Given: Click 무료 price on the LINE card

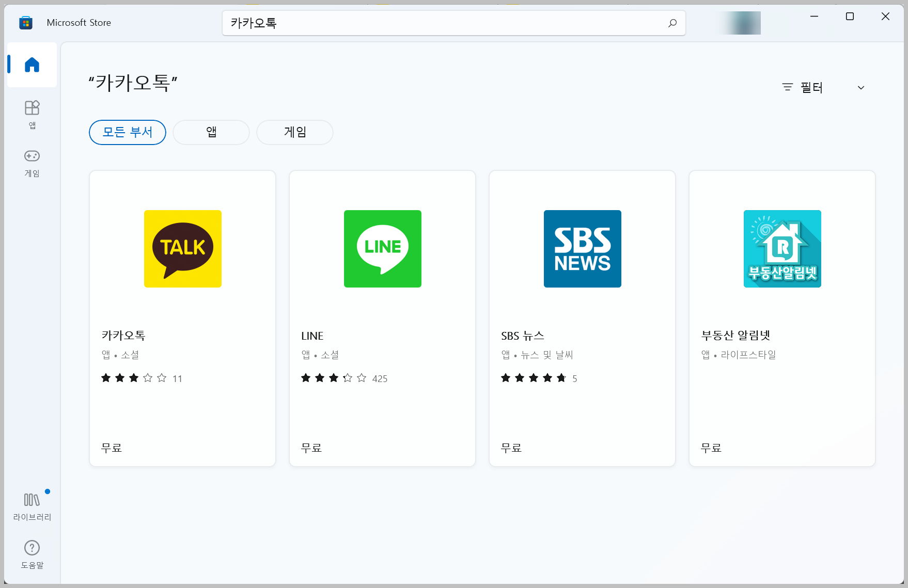Looking at the screenshot, I should (x=311, y=448).
